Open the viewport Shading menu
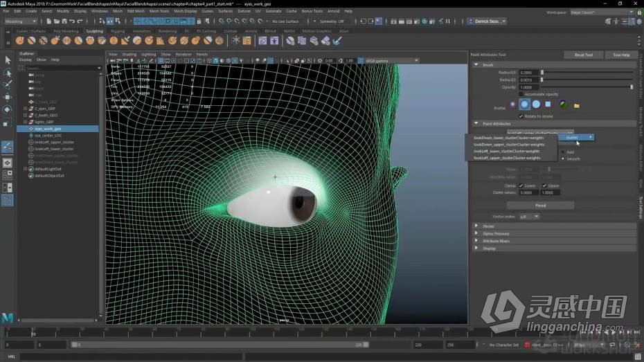Viewport: 644px width, 362px height. [x=129, y=54]
